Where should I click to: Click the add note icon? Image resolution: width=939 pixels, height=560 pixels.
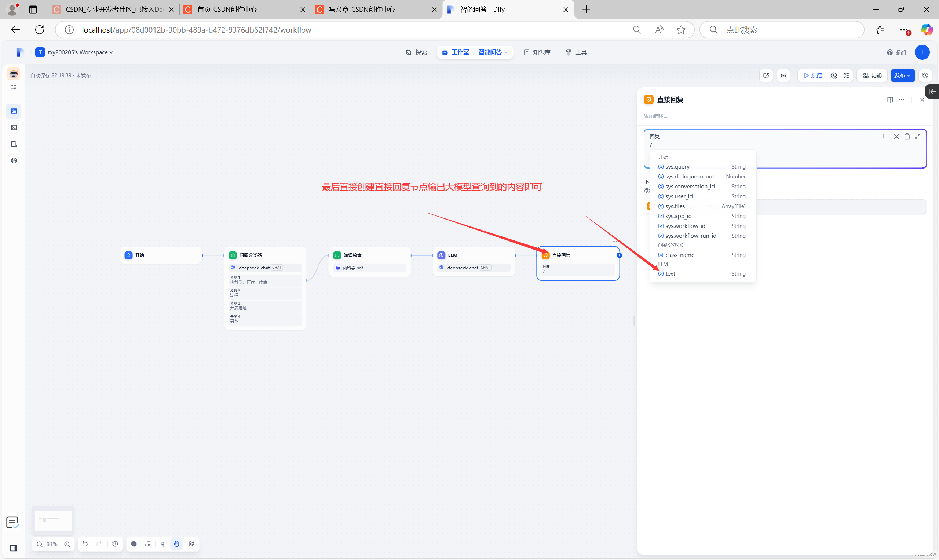click(147, 544)
